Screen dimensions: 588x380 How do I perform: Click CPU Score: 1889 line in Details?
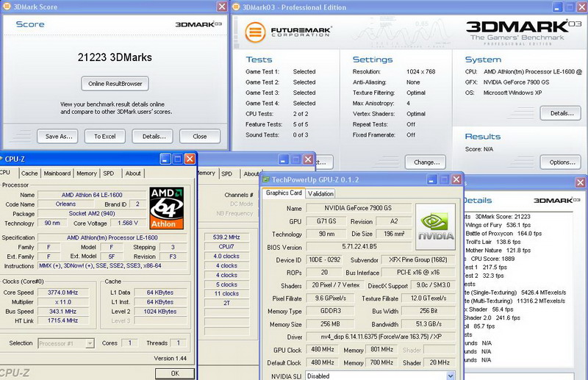(492, 259)
